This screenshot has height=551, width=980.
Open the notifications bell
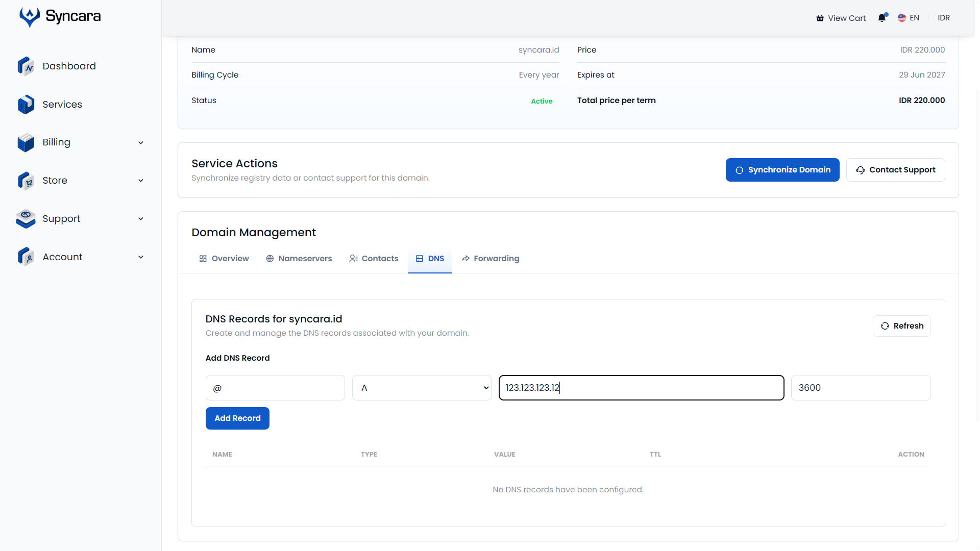click(882, 18)
